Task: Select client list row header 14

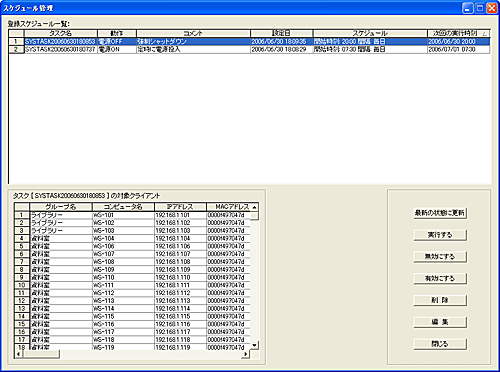Action: pyautogui.click(x=22, y=316)
